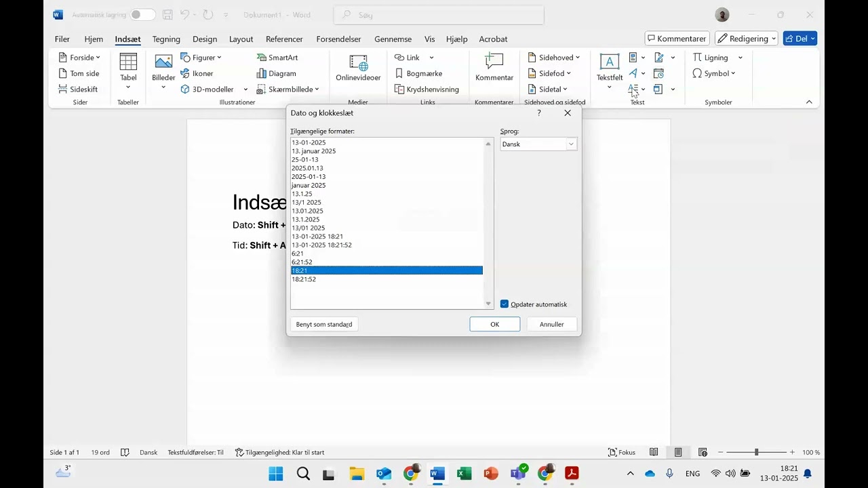
Task: Open the Filer tab
Action: 62,39
